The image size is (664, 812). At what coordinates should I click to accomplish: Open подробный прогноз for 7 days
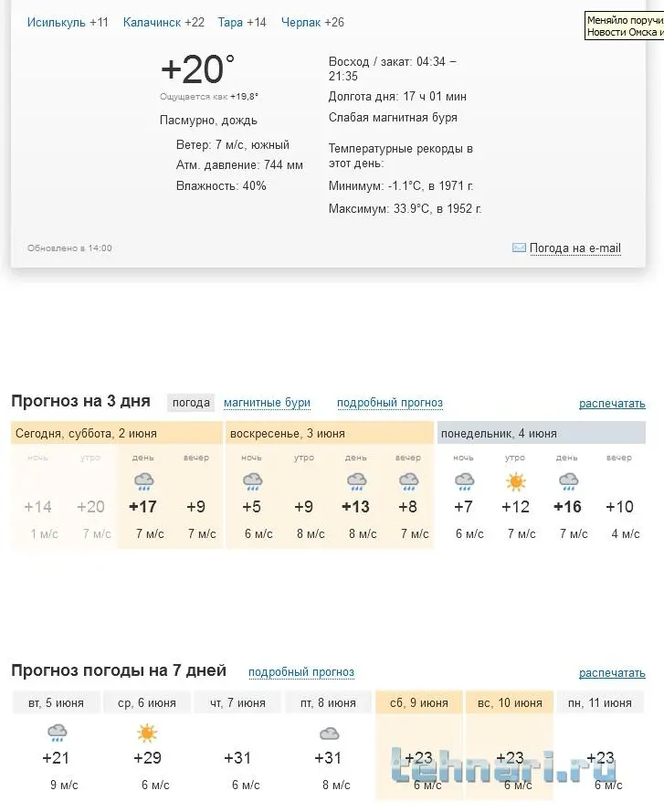coord(301,672)
